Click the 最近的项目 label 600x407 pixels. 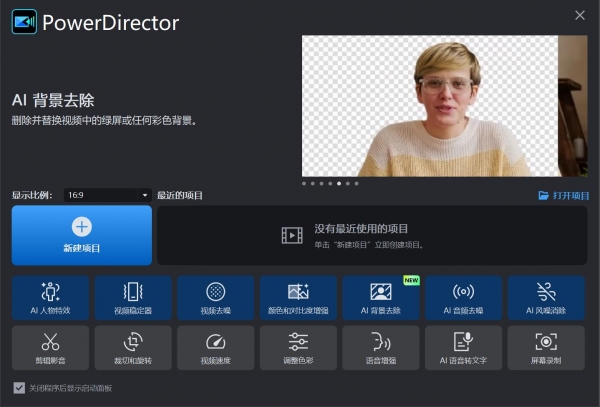click(180, 195)
